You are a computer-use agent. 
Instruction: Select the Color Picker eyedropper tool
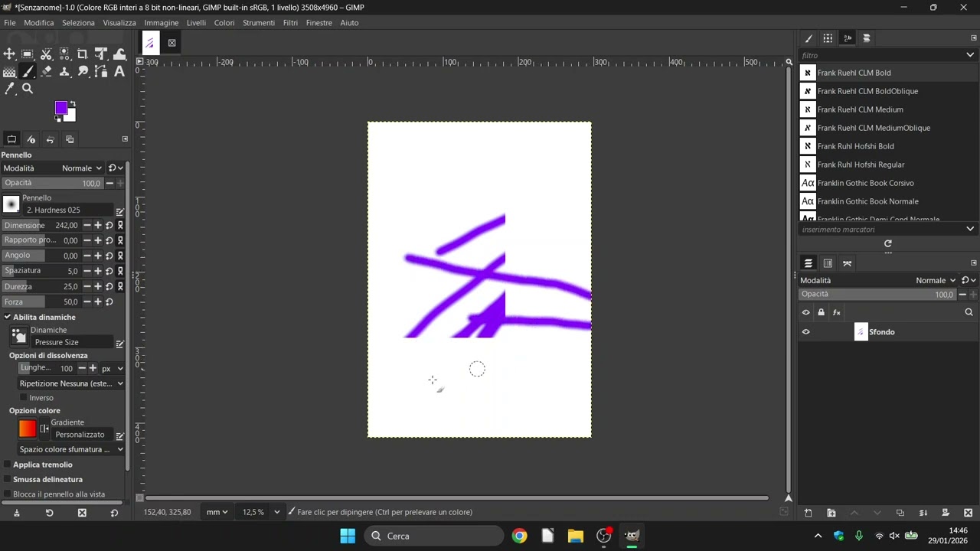click(x=9, y=89)
